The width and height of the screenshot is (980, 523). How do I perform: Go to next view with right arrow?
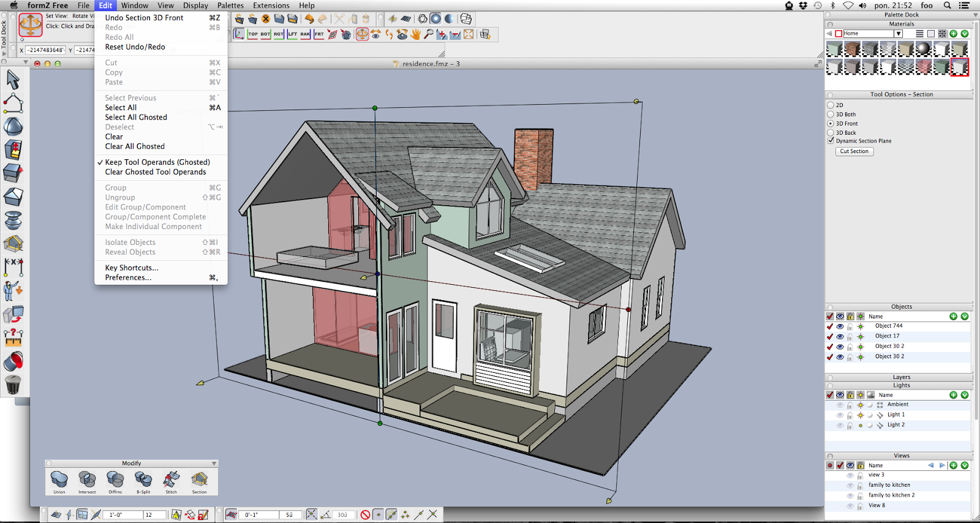tap(942, 465)
